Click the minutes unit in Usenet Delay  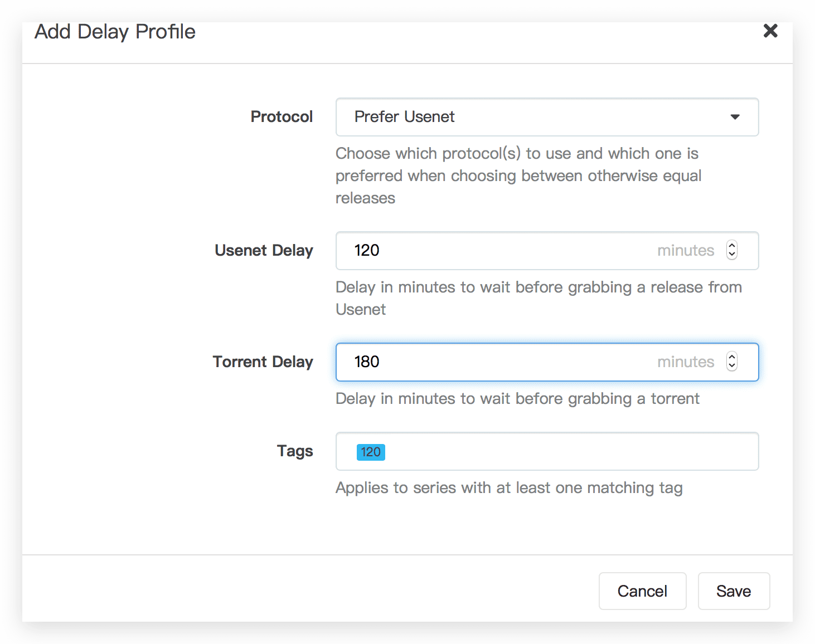pos(686,251)
